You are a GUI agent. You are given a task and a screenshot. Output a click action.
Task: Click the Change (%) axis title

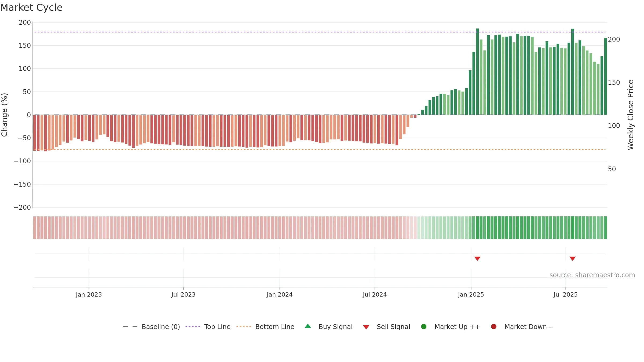[x=5, y=115]
